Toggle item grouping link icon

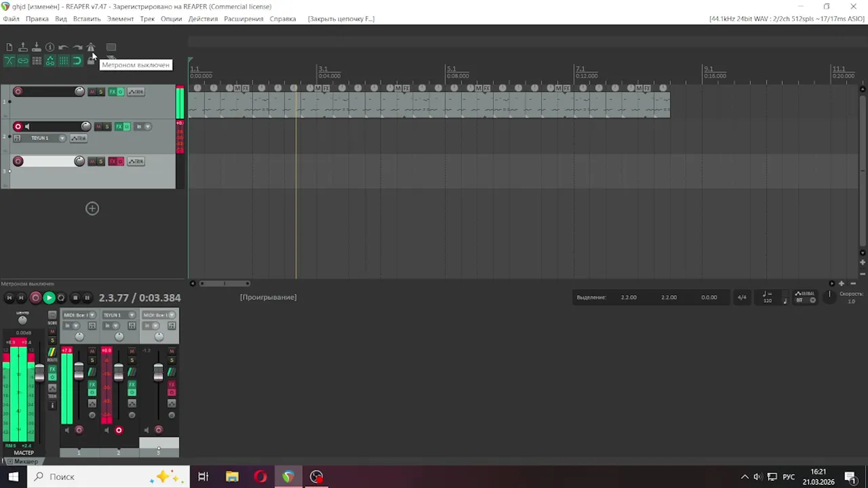point(23,60)
